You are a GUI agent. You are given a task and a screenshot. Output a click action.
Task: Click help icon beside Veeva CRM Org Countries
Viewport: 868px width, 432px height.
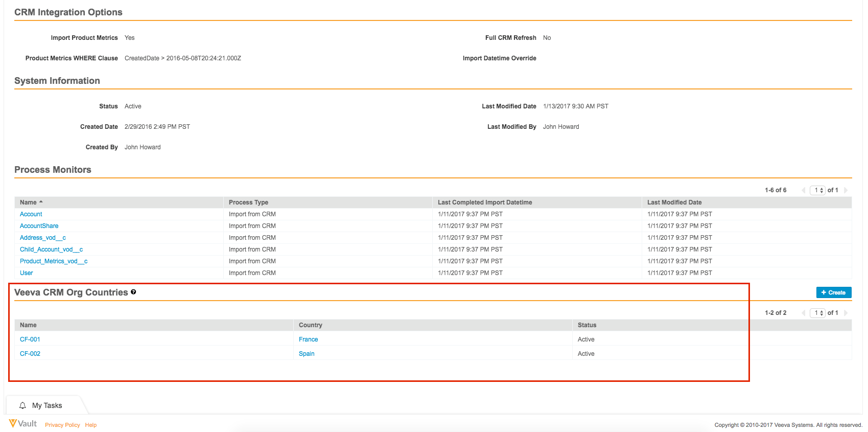[x=133, y=292]
